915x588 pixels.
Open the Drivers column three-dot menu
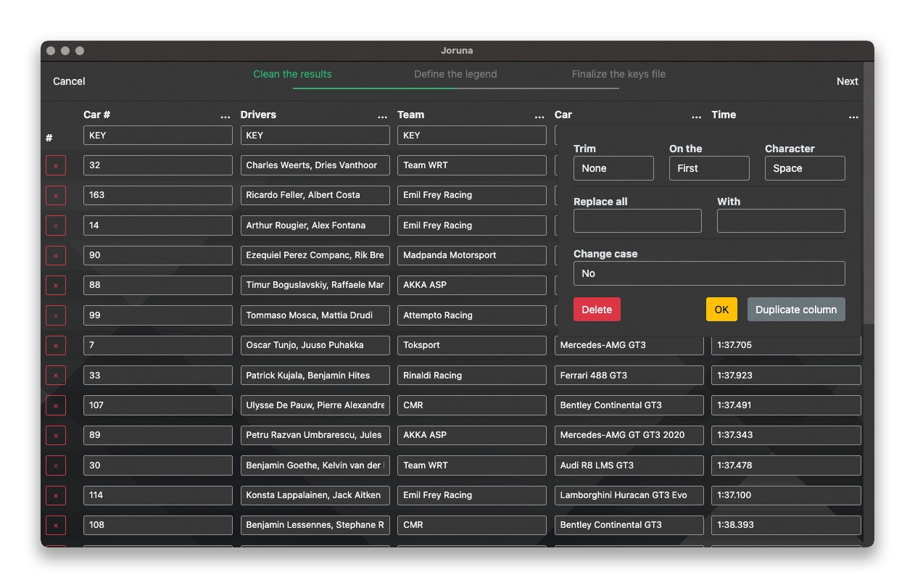pyautogui.click(x=382, y=116)
